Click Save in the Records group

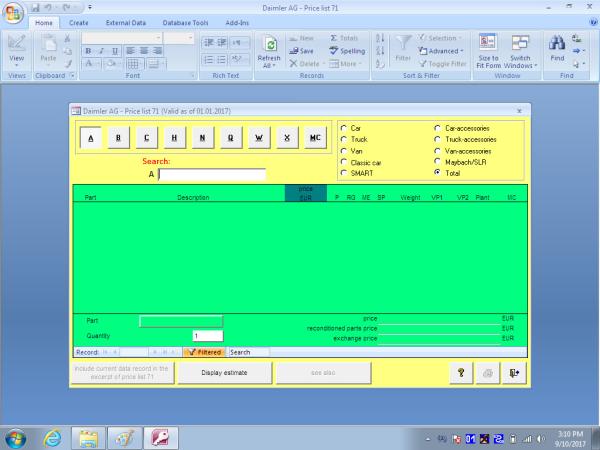(301, 51)
